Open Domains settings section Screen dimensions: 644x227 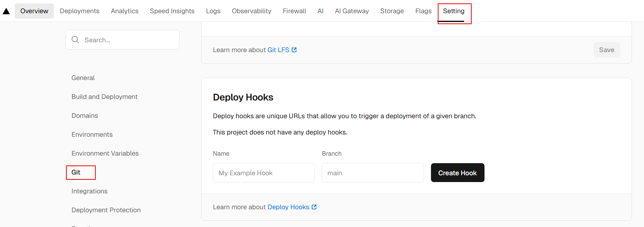[85, 116]
